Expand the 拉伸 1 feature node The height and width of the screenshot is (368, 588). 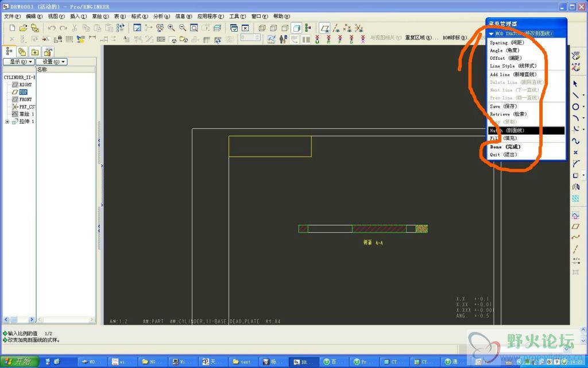pos(7,122)
